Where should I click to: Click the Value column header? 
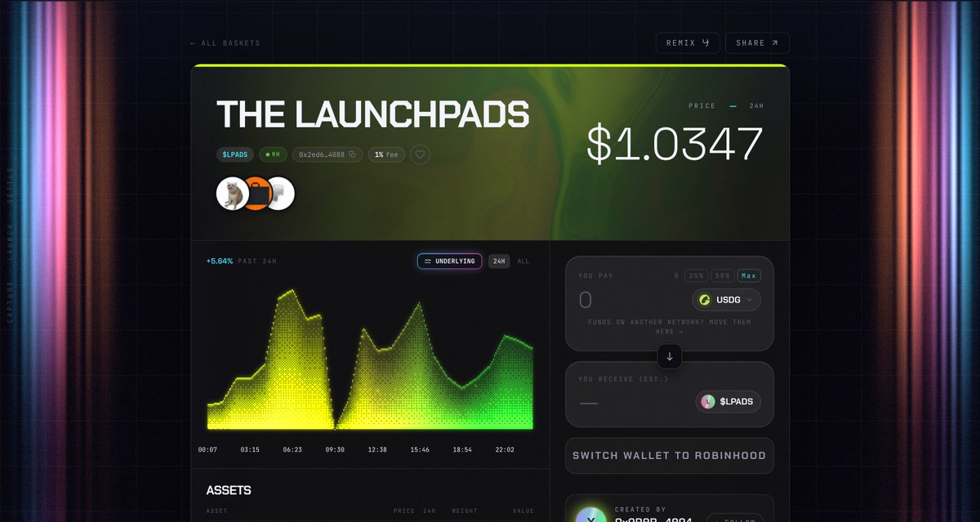(x=523, y=511)
